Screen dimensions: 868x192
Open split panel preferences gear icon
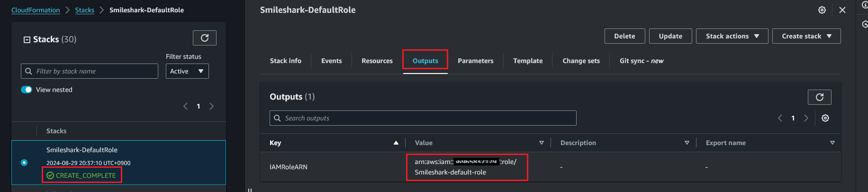pos(822,10)
